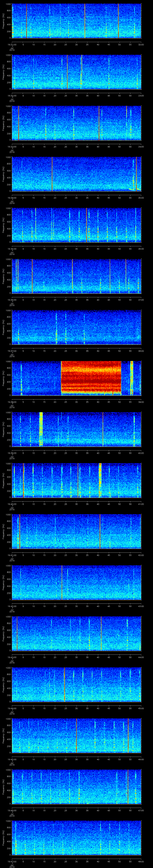Viewport: 153px width, 868px height.
Task: Click the 43:00 end-time axis label
Action: [141, 606]
